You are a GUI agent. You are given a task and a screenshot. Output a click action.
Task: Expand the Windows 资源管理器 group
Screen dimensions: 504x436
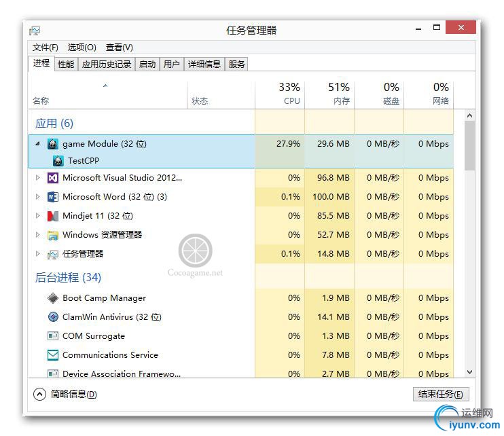37,234
